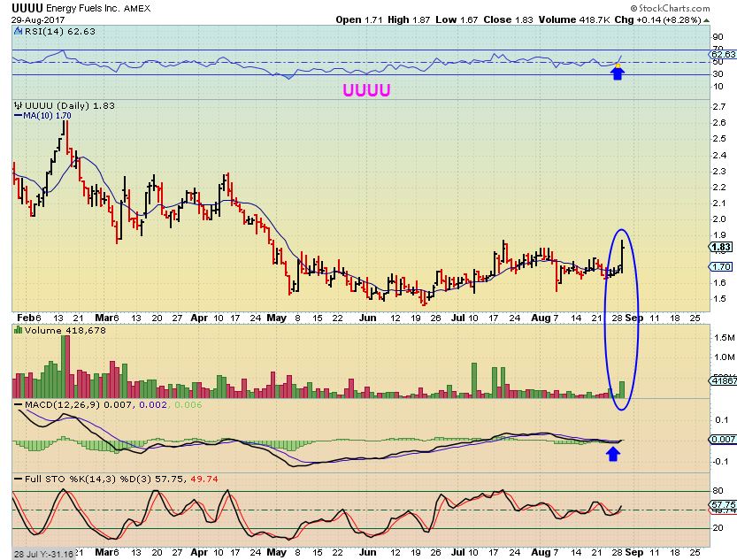
Task: Click the 80 level on the stochastic axis
Action: [x=718, y=490]
